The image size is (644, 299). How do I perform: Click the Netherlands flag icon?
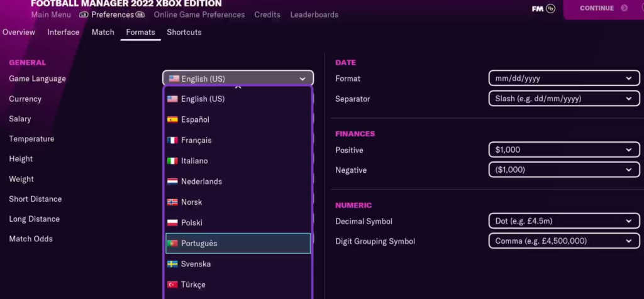pyautogui.click(x=172, y=182)
